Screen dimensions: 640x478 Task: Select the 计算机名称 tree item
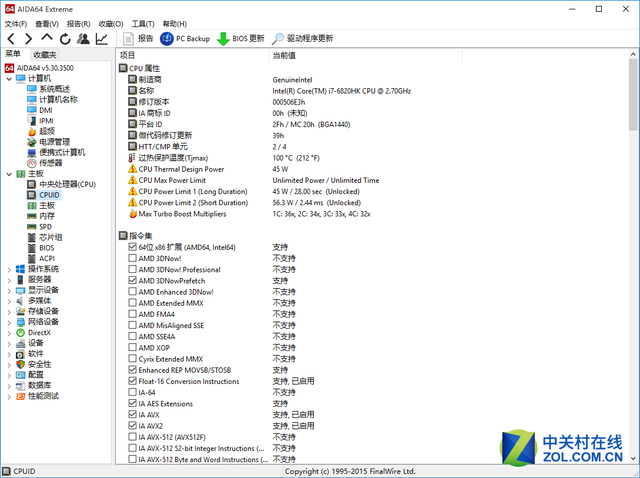(x=58, y=99)
